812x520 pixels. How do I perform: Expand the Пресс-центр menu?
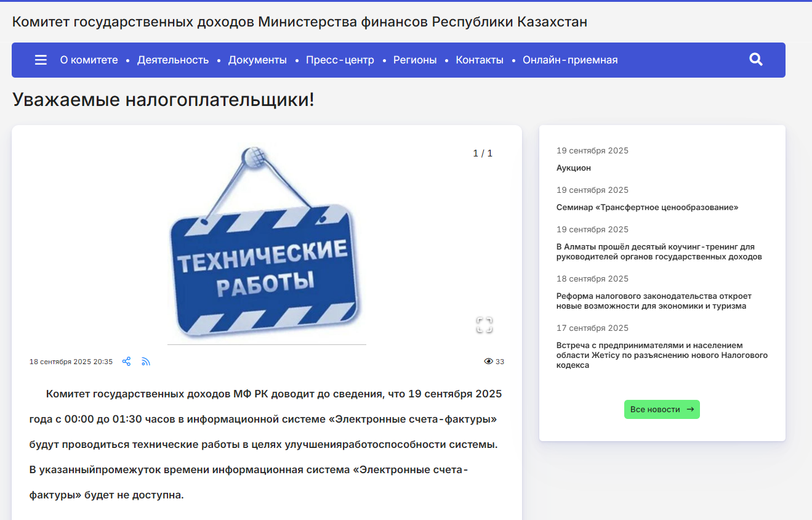pos(340,60)
